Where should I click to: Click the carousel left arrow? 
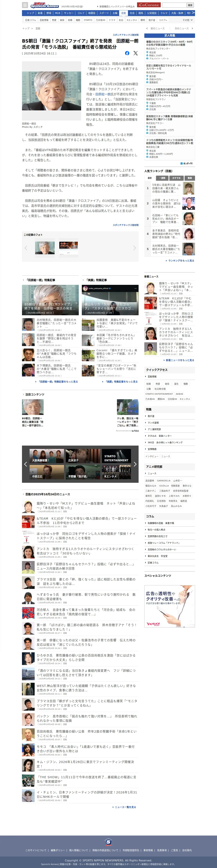(26, 464)
